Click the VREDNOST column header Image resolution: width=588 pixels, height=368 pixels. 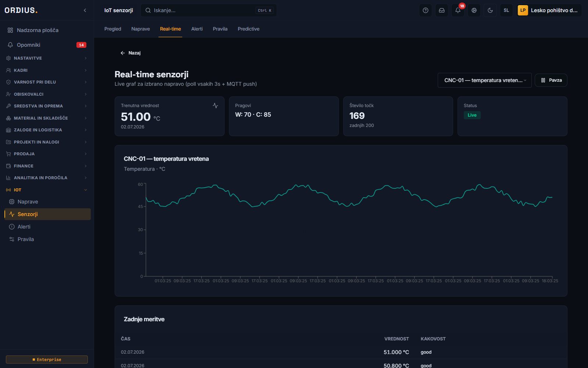pos(397,339)
